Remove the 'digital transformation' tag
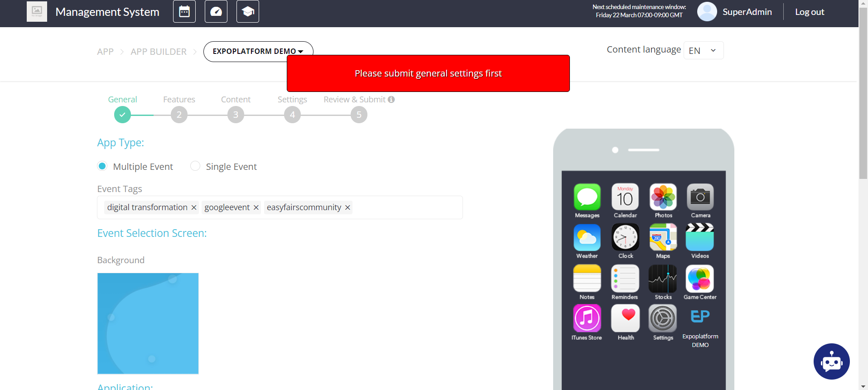868x390 pixels. 194,207
